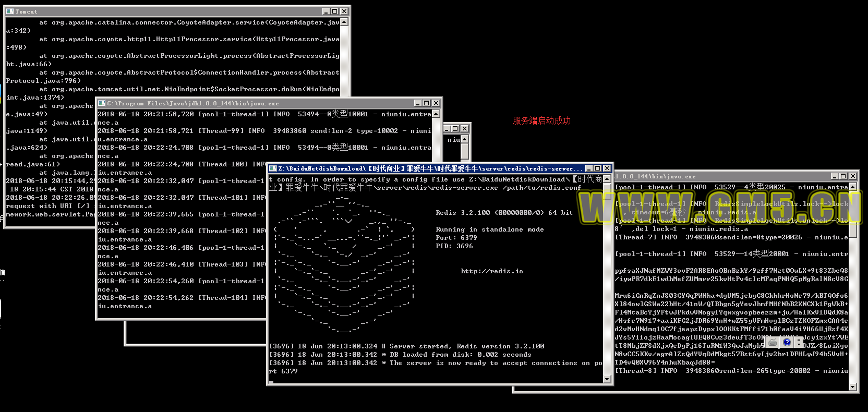Image resolution: width=868 pixels, height=412 pixels.
Task: Click the red 服务端启动成功 label
Action: 541,120
